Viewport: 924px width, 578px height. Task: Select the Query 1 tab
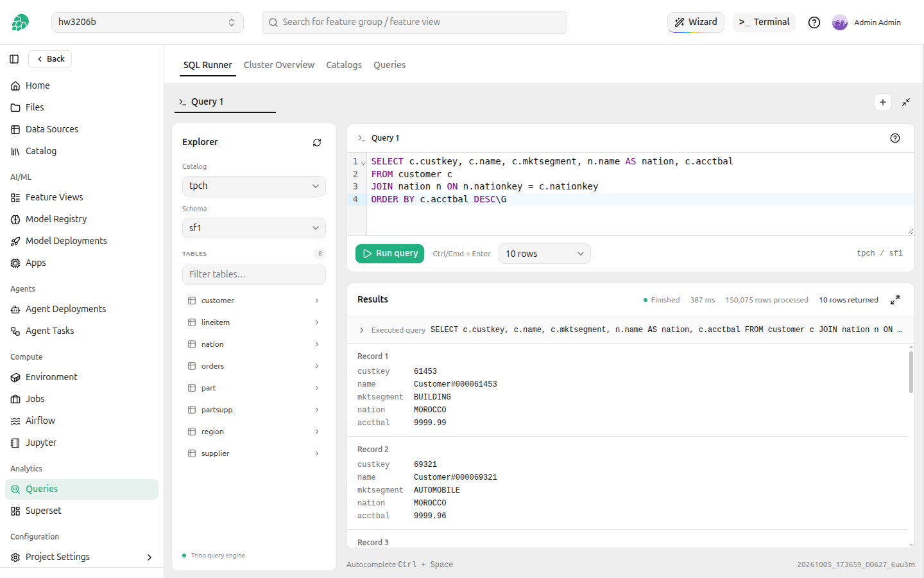click(x=225, y=102)
